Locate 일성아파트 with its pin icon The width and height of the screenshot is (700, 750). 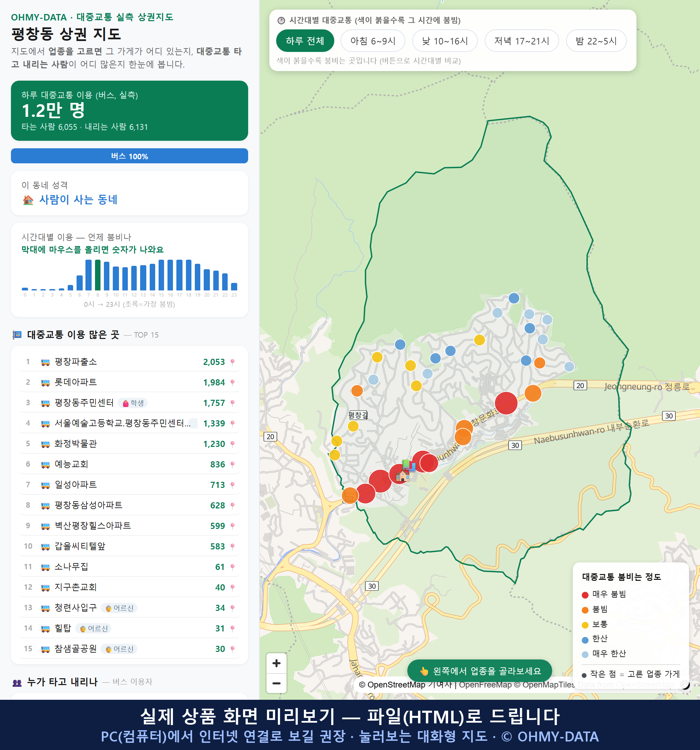click(232, 485)
